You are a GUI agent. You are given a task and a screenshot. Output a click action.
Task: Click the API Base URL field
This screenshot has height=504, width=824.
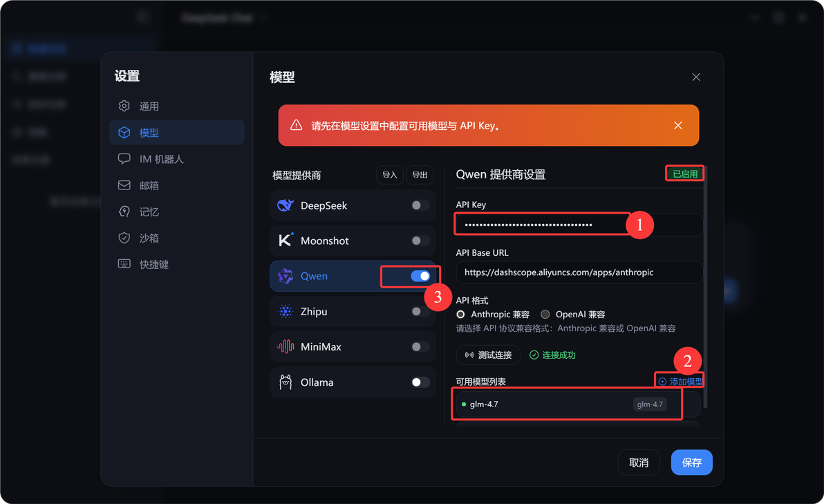pyautogui.click(x=579, y=272)
